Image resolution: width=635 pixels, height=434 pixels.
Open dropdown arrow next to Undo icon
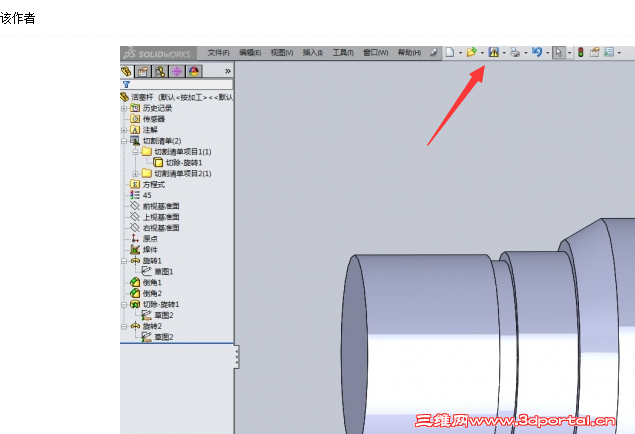point(548,53)
